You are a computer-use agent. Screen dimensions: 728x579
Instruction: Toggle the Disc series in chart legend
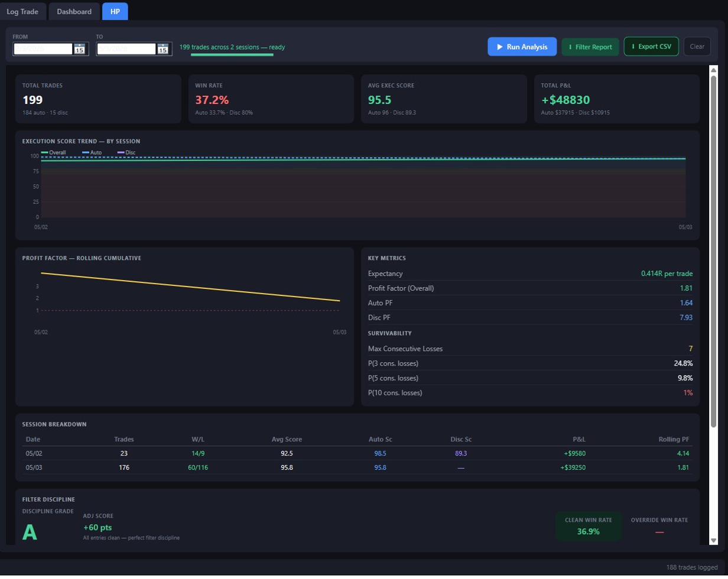126,152
